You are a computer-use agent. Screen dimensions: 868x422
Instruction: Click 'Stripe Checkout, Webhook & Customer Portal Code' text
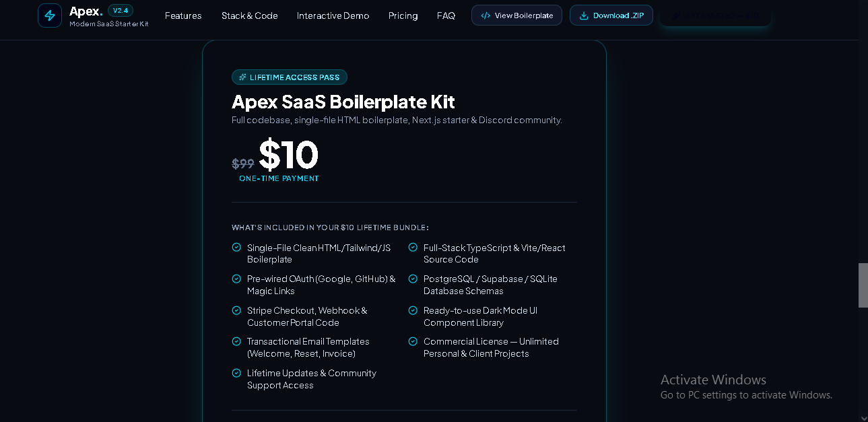coord(307,316)
